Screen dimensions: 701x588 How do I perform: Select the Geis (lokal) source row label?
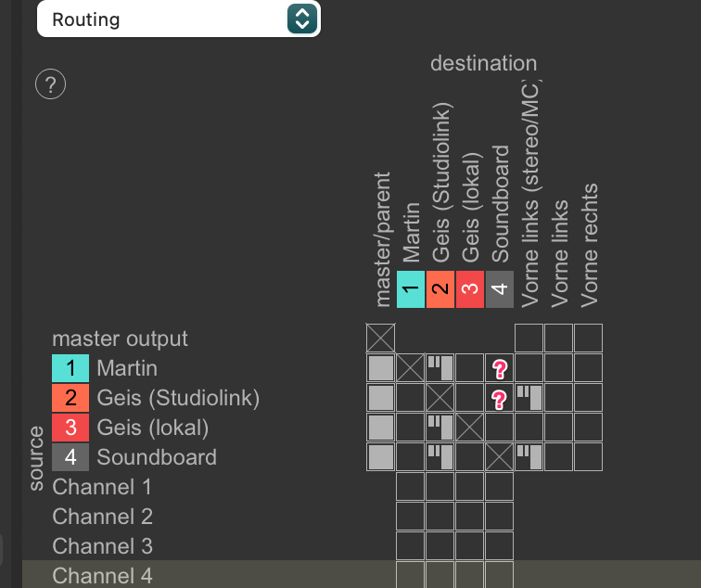click(x=152, y=428)
